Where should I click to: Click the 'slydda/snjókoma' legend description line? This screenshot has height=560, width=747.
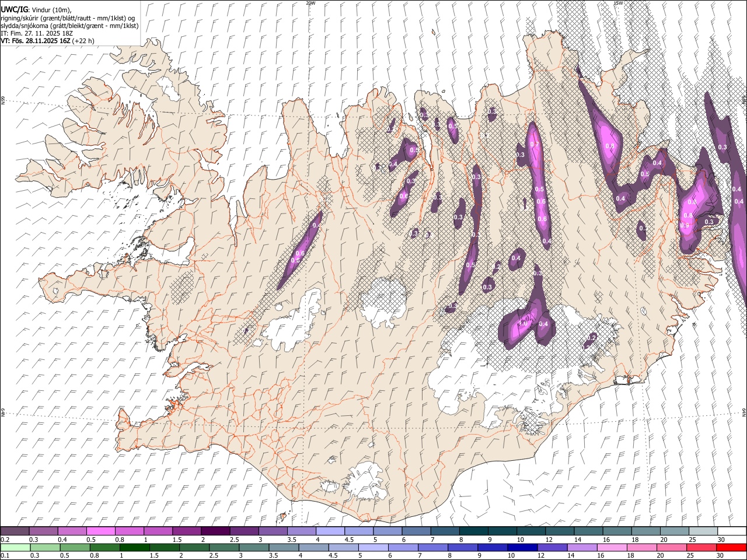click(69, 26)
